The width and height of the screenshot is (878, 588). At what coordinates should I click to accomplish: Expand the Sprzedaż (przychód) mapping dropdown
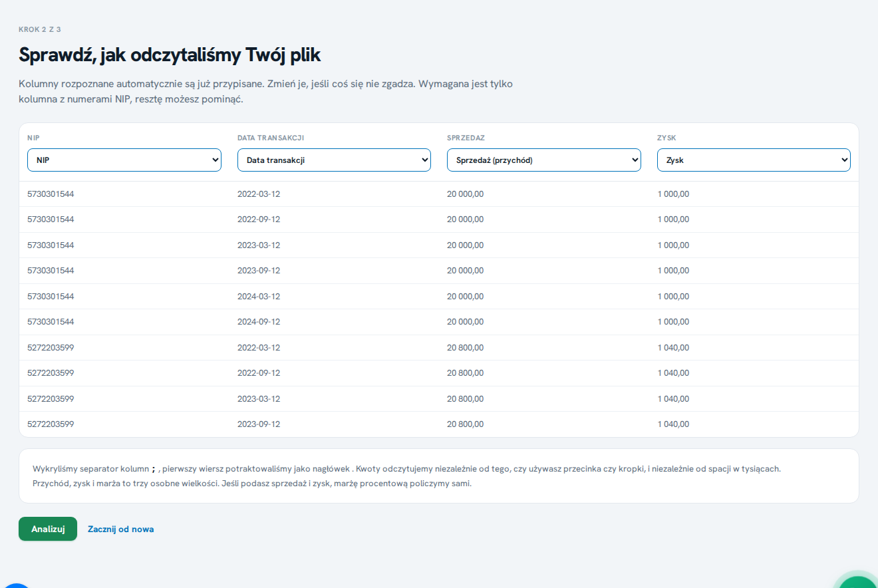click(544, 160)
